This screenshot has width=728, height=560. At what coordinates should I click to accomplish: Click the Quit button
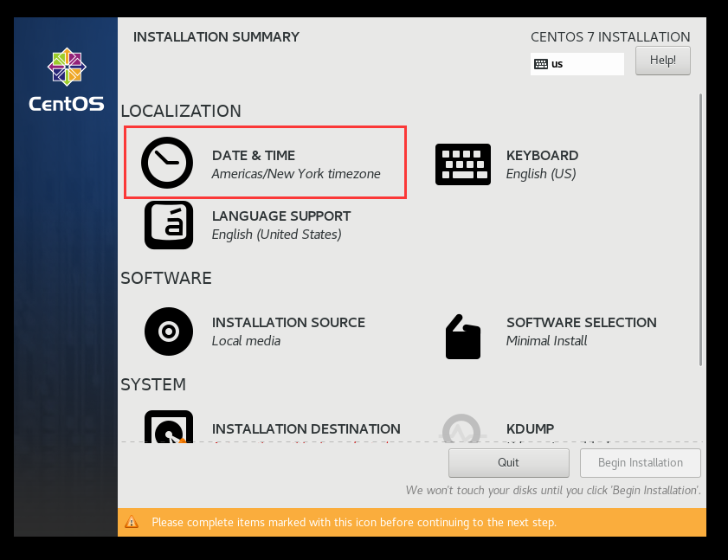[508, 462]
